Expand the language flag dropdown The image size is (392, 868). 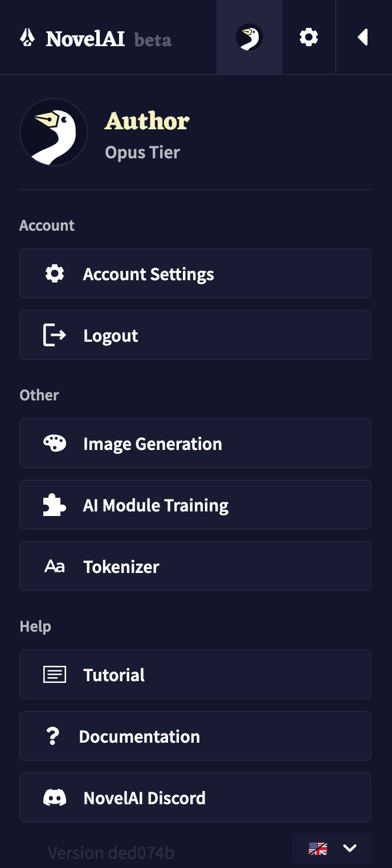click(x=333, y=849)
